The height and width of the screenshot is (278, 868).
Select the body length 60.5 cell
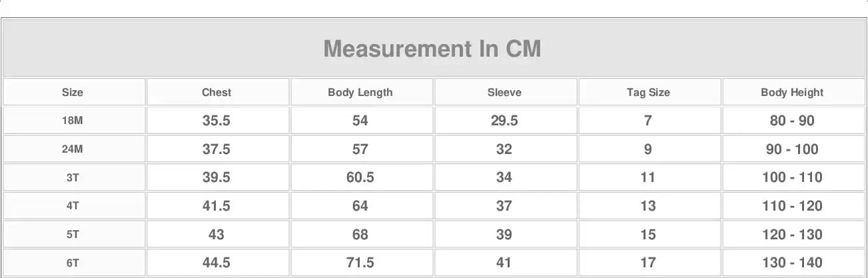pos(360,177)
